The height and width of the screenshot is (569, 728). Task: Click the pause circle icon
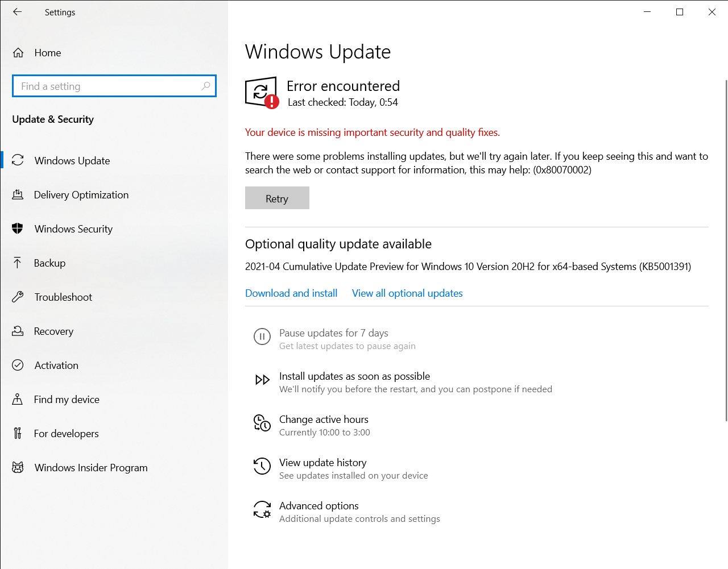(262, 337)
